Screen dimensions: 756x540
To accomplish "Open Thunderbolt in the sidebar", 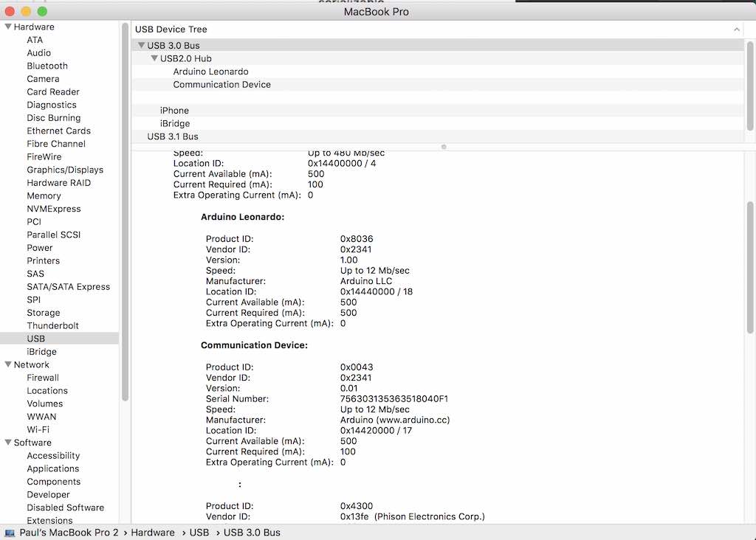I will [x=52, y=325].
